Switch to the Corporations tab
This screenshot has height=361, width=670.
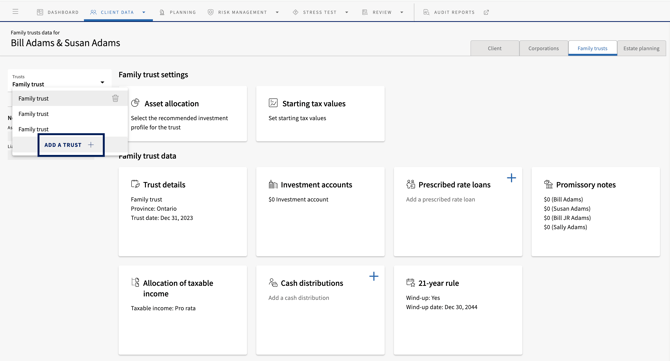pyautogui.click(x=544, y=48)
